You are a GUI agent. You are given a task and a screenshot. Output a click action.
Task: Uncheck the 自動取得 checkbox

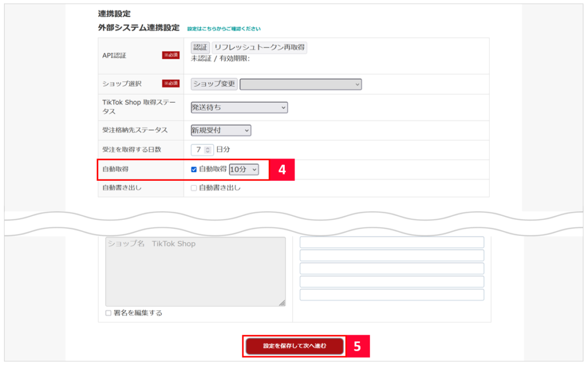[x=194, y=169]
